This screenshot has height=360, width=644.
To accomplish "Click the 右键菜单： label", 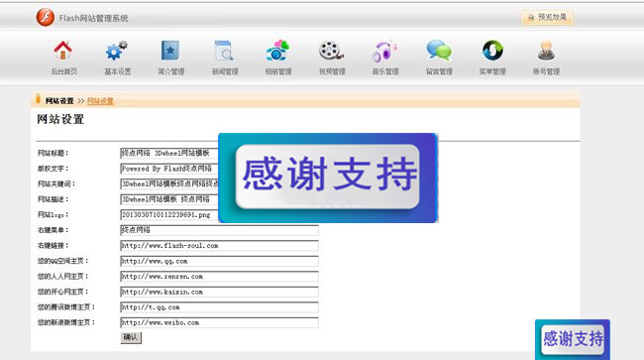I will (x=53, y=230).
